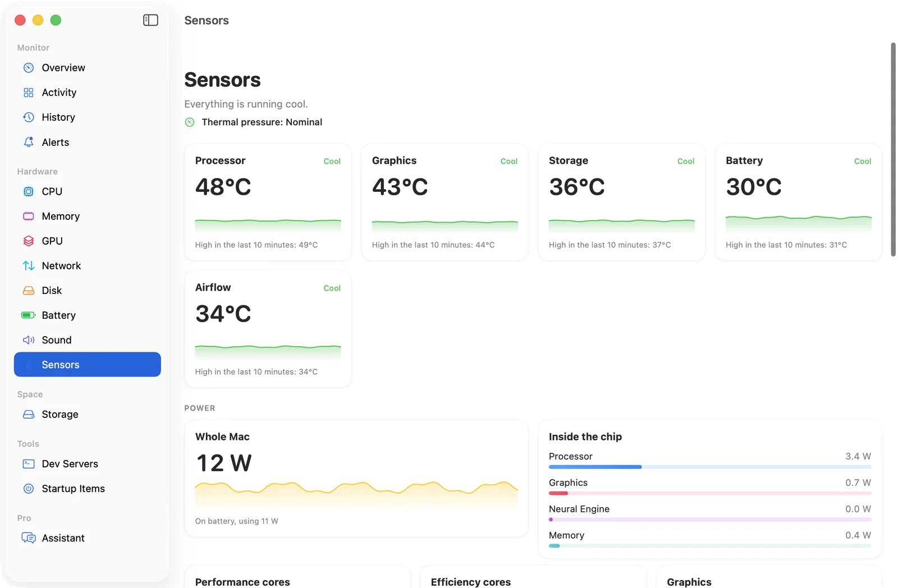Open the Battery temperature card

pos(798,202)
